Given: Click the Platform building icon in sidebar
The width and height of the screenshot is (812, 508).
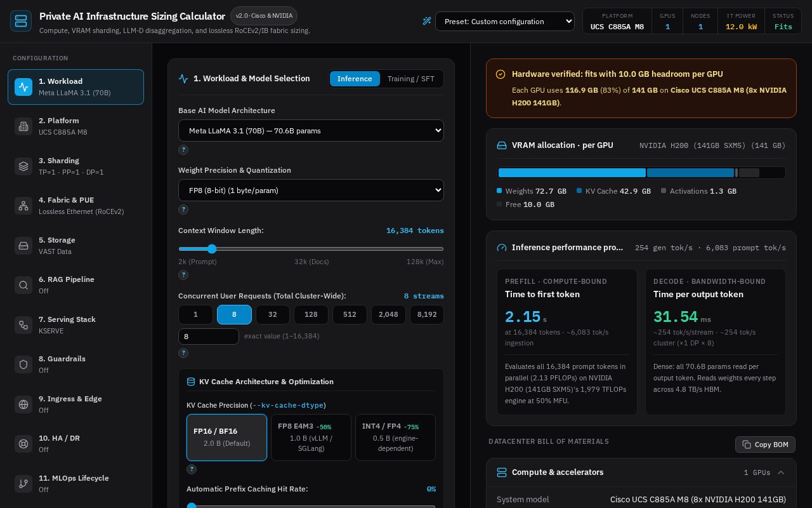Looking at the screenshot, I should click(23, 126).
